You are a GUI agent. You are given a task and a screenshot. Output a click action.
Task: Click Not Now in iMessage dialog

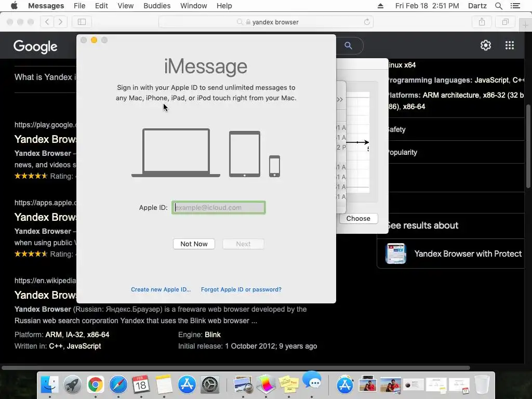pyautogui.click(x=194, y=244)
